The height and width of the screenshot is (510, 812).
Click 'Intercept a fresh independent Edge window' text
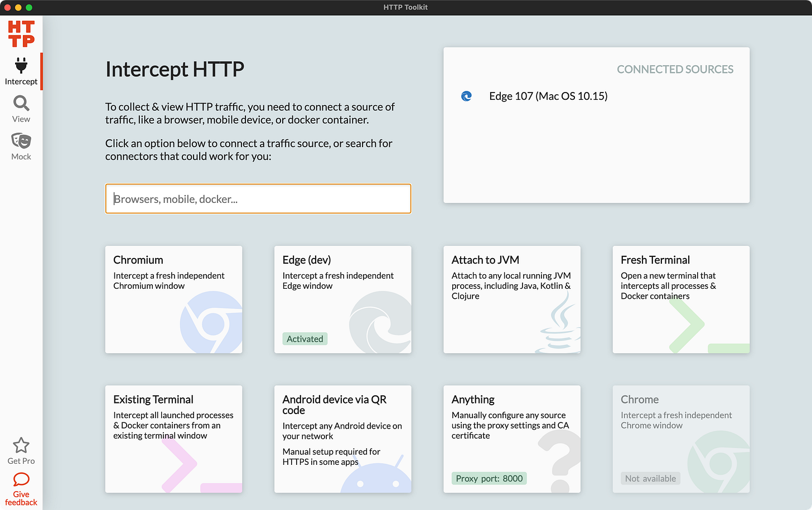pyautogui.click(x=338, y=280)
